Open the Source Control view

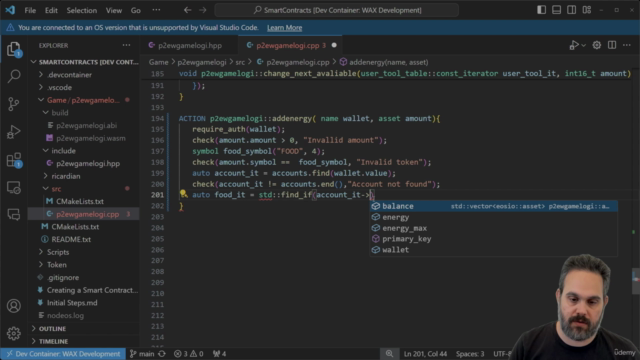(x=14, y=104)
